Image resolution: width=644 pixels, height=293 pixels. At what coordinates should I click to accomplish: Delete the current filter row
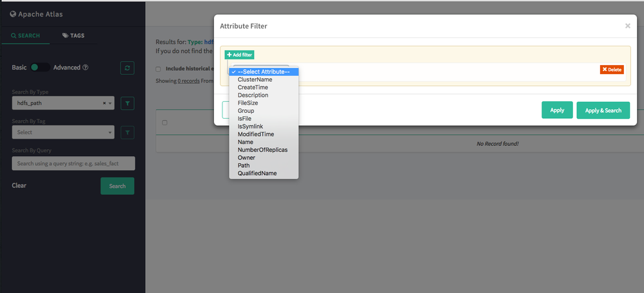(612, 70)
